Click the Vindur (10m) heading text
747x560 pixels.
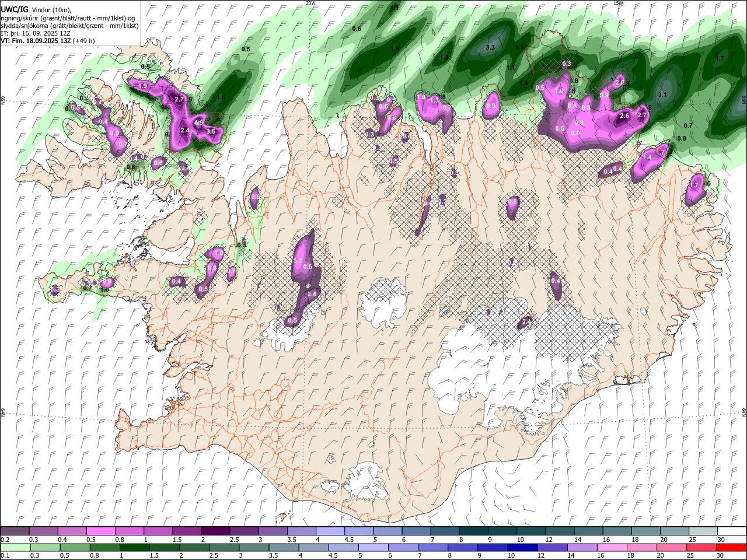pyautogui.click(x=51, y=9)
